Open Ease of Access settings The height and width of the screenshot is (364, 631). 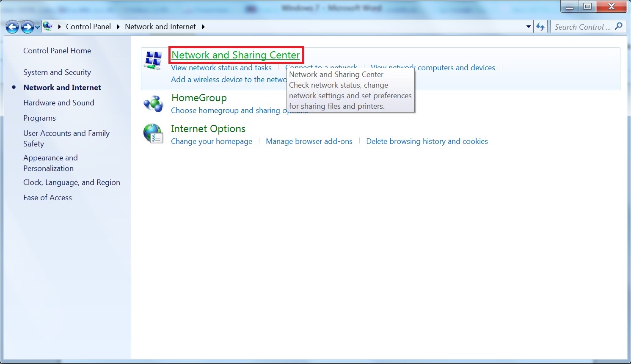(47, 197)
